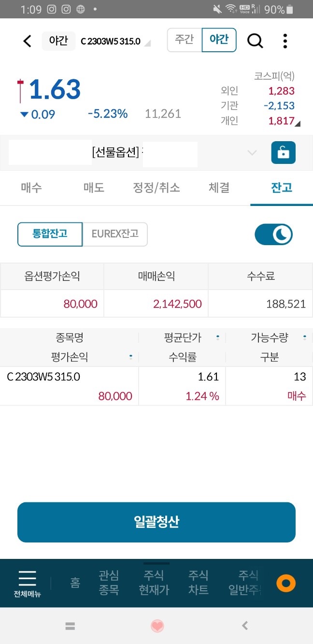This screenshot has height=644, width=313.
Task: Tap the back arrow icon
Action: coord(28,41)
